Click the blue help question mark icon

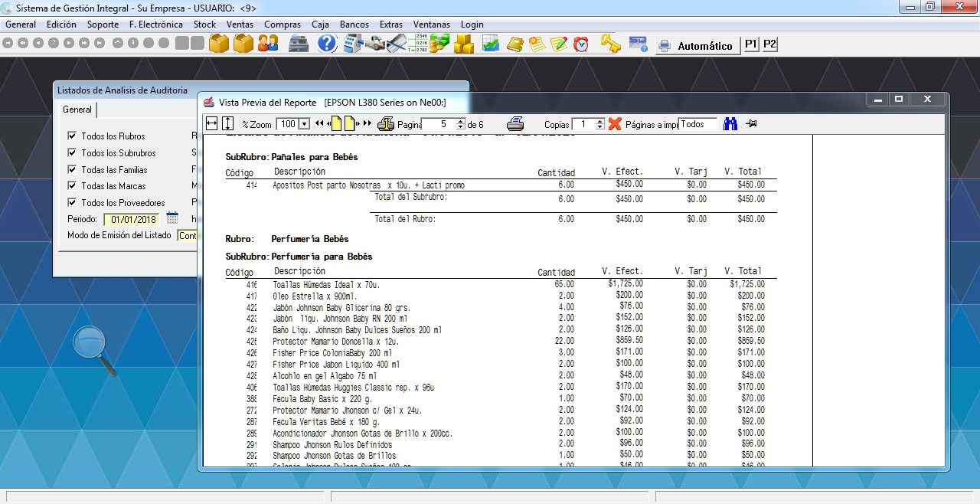point(327,44)
